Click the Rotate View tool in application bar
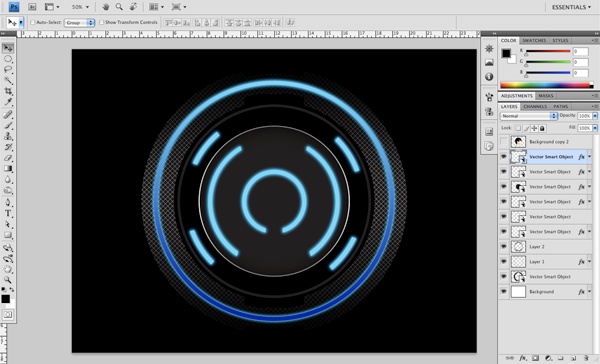Viewport: 600px width, 364px height. [133, 7]
